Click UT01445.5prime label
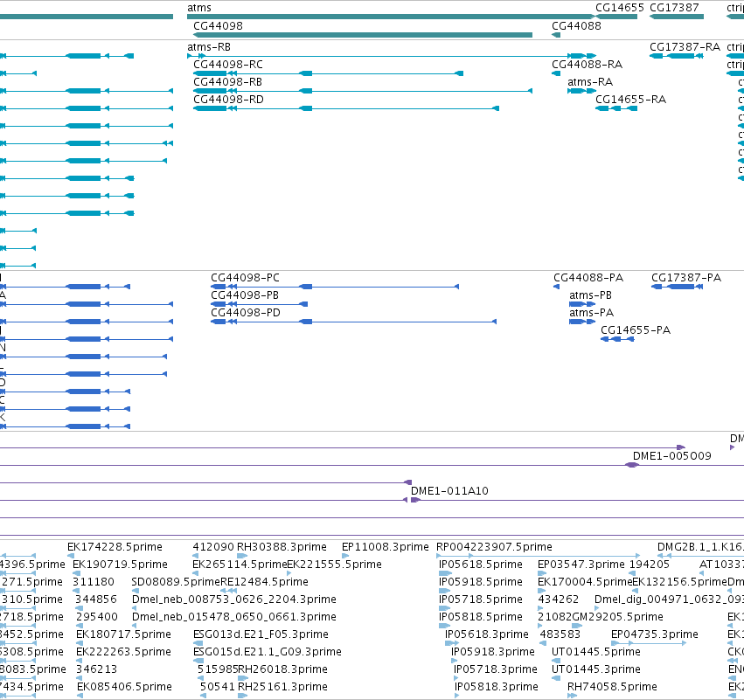This screenshot has width=744, height=700. coord(596,652)
